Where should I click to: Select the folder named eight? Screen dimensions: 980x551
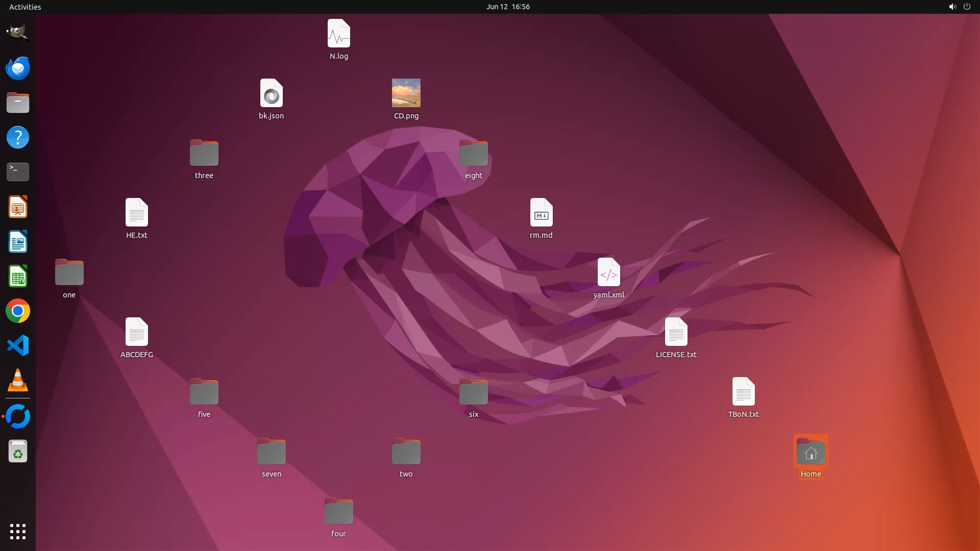(473, 153)
